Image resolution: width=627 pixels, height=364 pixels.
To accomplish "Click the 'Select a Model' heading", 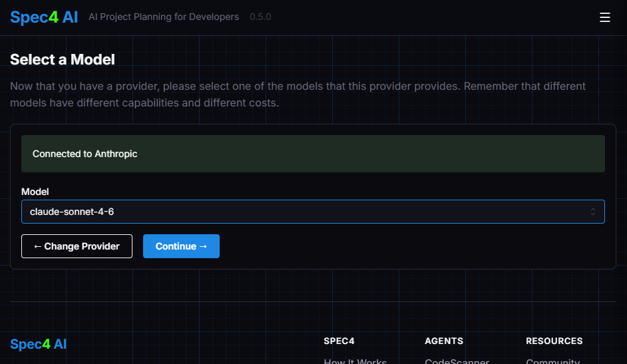I will tap(63, 59).
